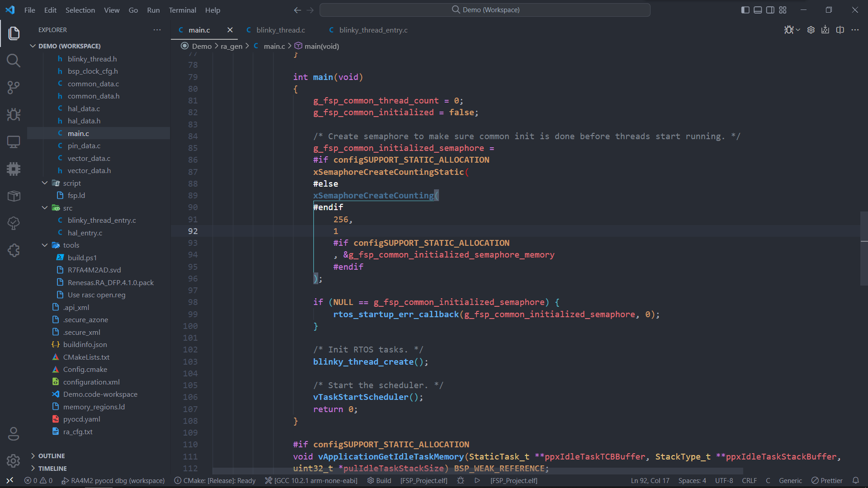This screenshot has height=488, width=868.
Task: Open pyocd.yaml in explorer
Action: (x=81, y=419)
